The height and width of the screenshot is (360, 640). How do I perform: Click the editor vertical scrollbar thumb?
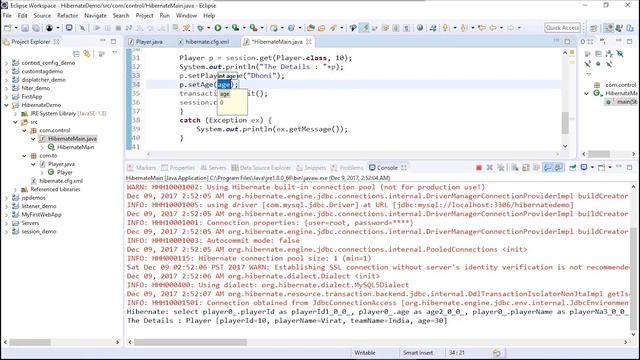pos(565,122)
